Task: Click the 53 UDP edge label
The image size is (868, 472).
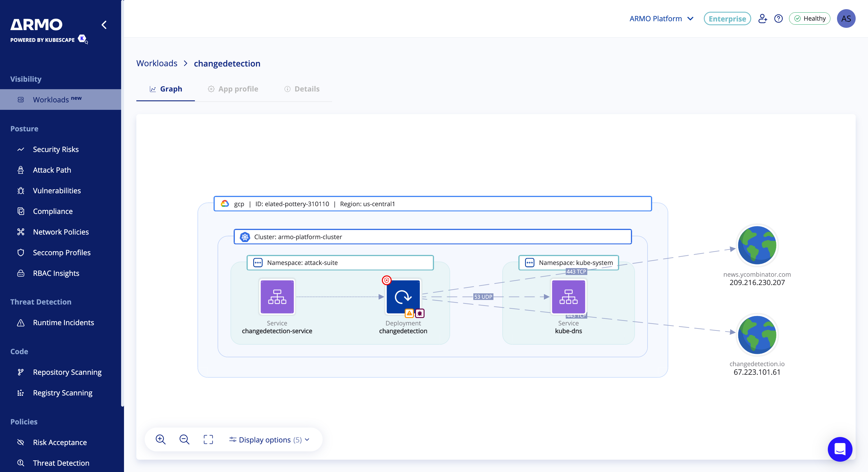Action: coord(483,297)
